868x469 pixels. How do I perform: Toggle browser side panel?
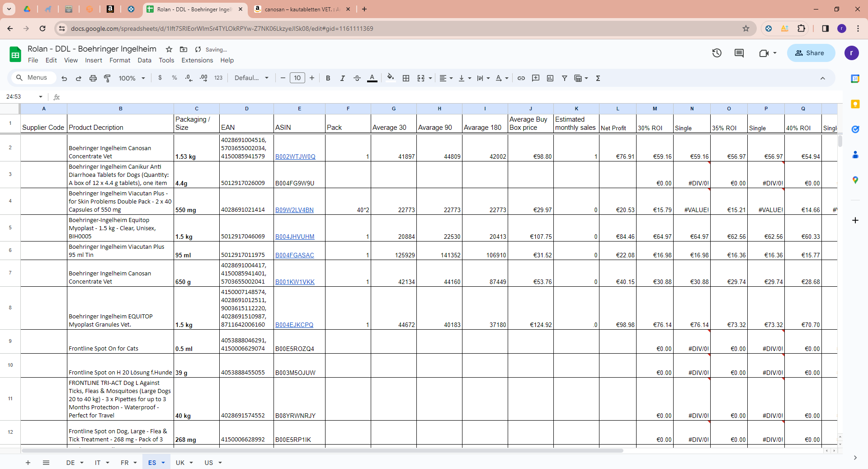pos(826,28)
